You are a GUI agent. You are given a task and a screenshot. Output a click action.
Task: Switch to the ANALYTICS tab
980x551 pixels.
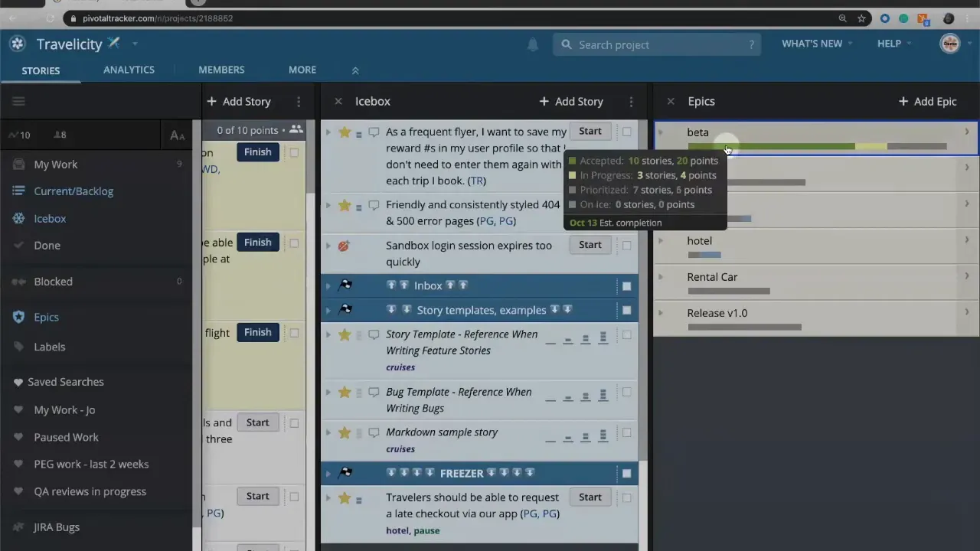129,70
